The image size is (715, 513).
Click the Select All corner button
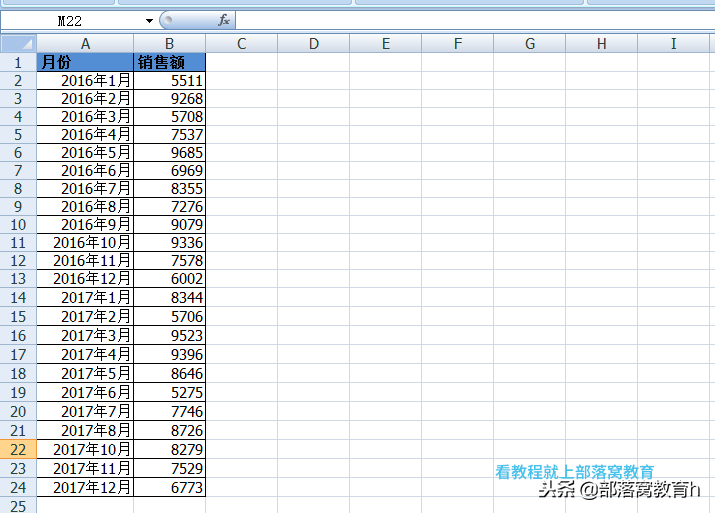pyautogui.click(x=18, y=43)
